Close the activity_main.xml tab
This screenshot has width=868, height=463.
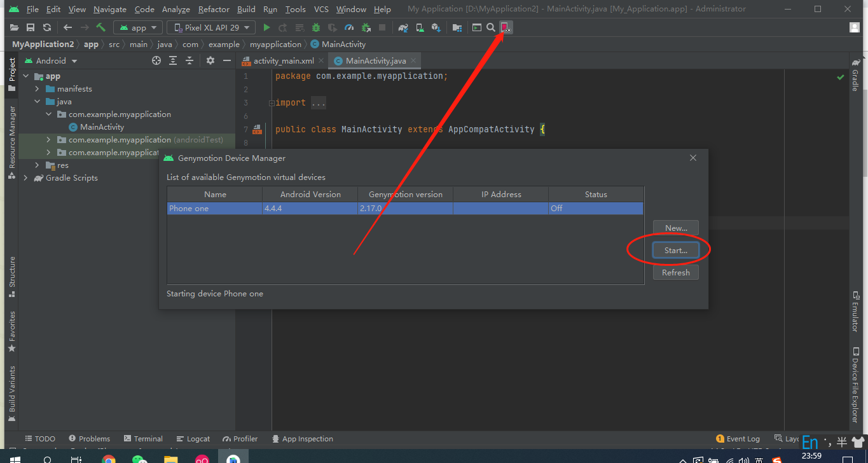[322, 61]
